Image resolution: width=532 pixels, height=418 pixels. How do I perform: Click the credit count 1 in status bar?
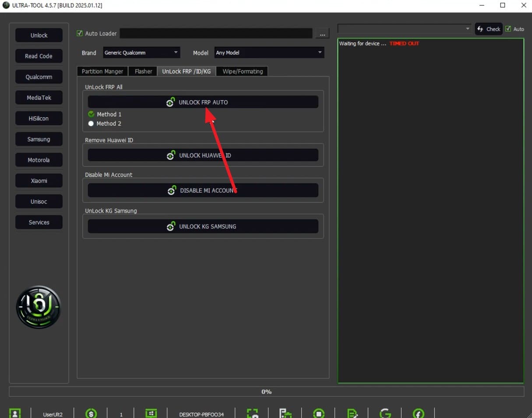(x=121, y=414)
